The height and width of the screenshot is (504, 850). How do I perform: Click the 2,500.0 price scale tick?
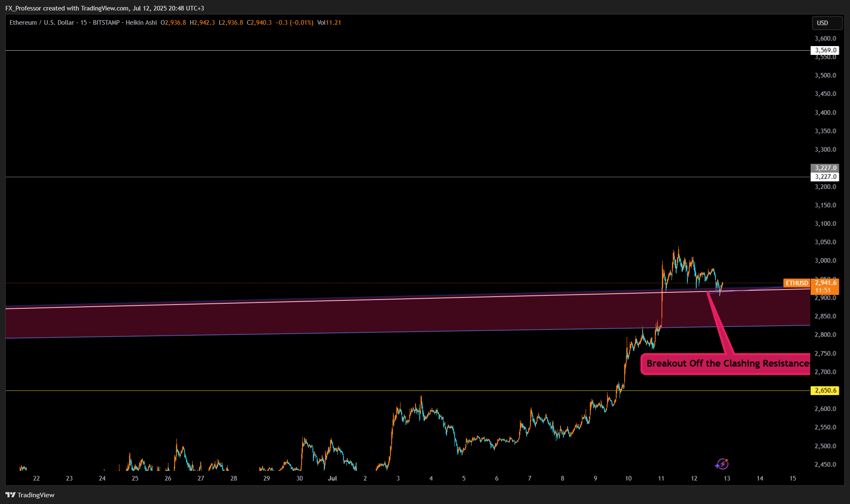tap(825, 446)
